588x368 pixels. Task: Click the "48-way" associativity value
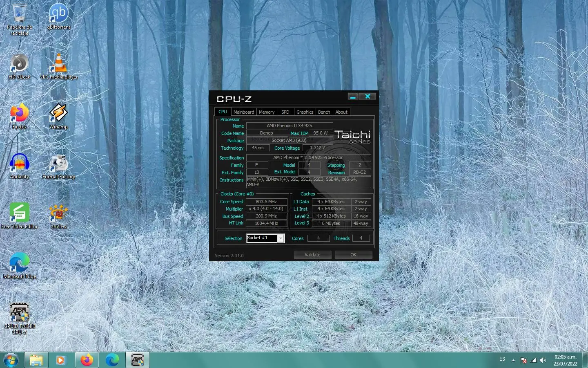tap(361, 223)
